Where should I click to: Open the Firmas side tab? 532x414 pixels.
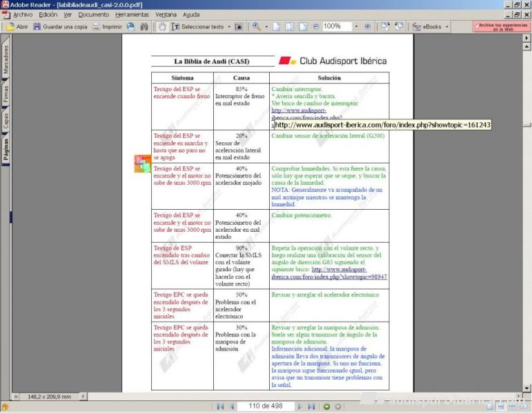[6, 94]
